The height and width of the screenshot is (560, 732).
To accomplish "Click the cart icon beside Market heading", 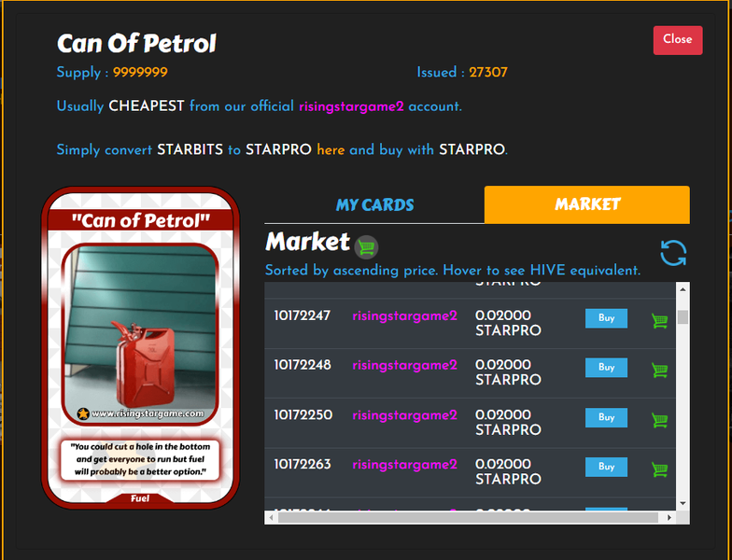I will tap(366, 247).
